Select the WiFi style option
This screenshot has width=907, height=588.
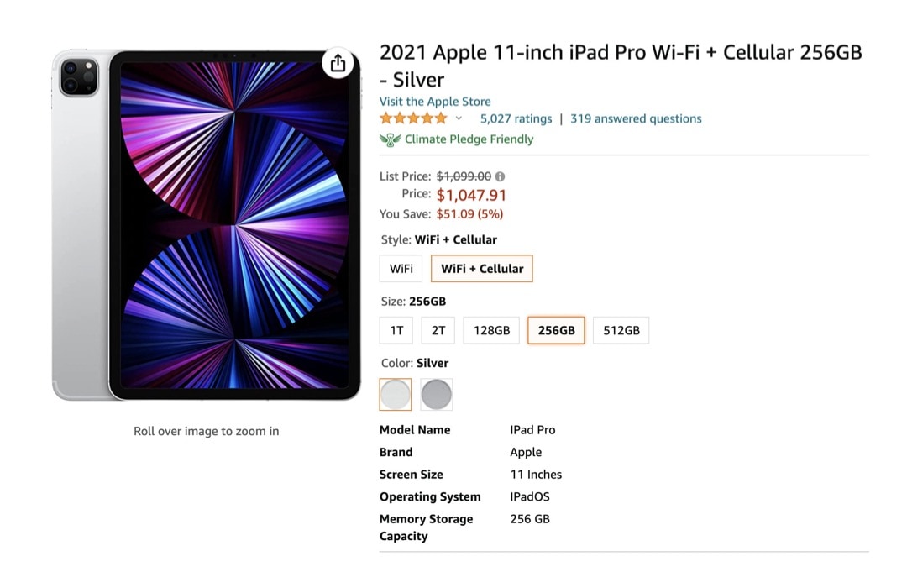(x=401, y=269)
